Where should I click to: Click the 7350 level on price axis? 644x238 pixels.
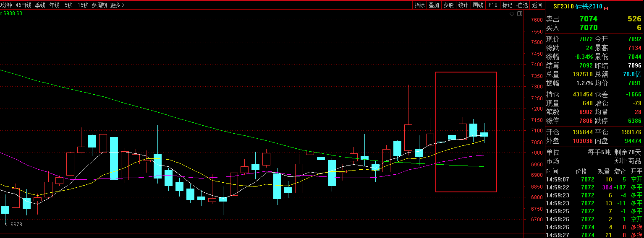coord(537,76)
